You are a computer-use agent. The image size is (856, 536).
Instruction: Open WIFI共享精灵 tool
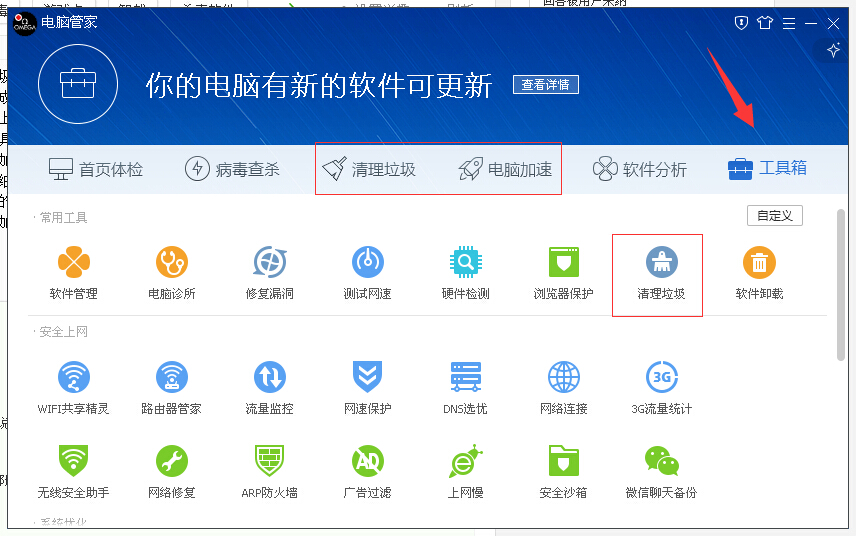pos(74,388)
